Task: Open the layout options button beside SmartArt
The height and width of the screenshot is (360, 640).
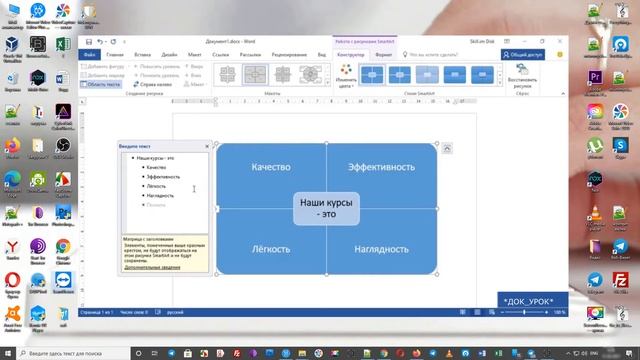Action: [447, 148]
